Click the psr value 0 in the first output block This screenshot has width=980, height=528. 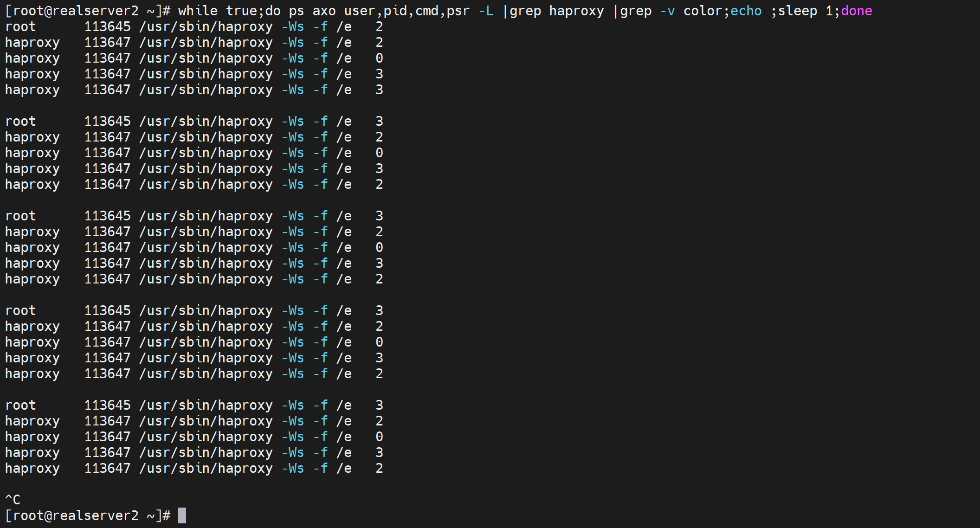pos(379,58)
